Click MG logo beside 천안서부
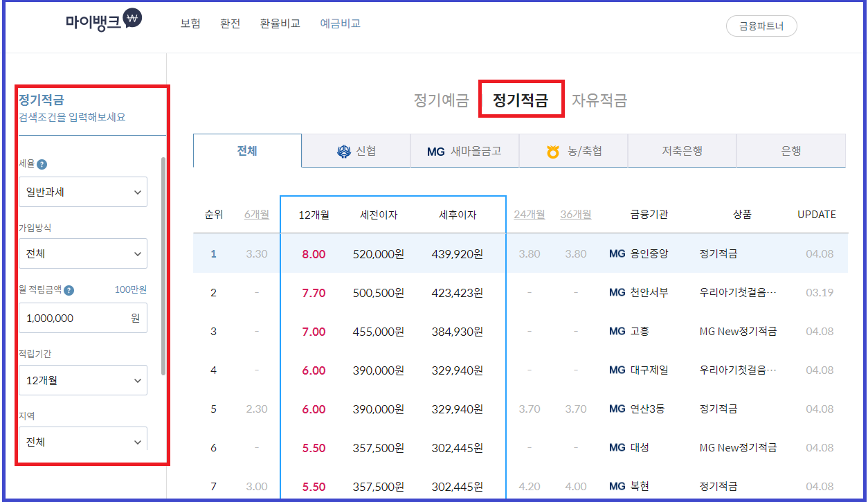 (617, 293)
